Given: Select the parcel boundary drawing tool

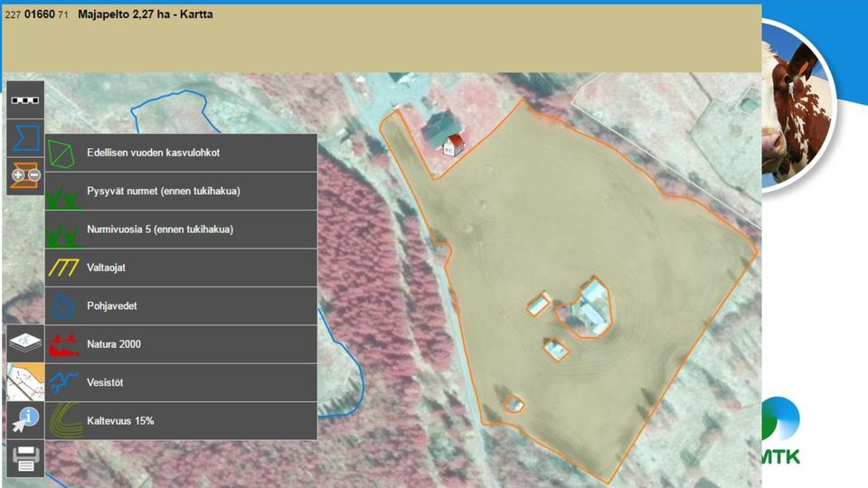Looking at the screenshot, I should pyautogui.click(x=25, y=137).
